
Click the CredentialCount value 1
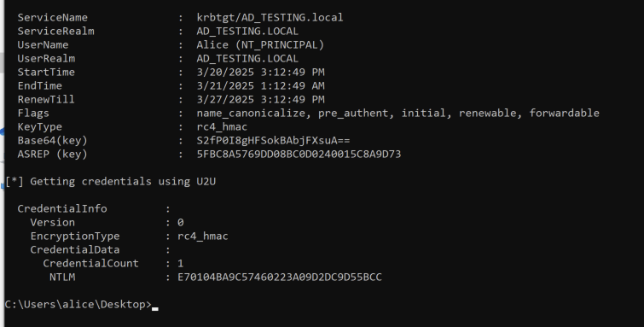[180, 263]
